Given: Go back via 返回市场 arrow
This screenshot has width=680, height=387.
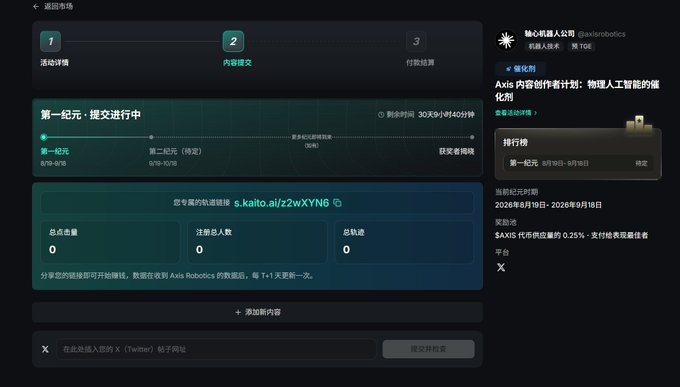Looking at the screenshot, I should tap(36, 7).
